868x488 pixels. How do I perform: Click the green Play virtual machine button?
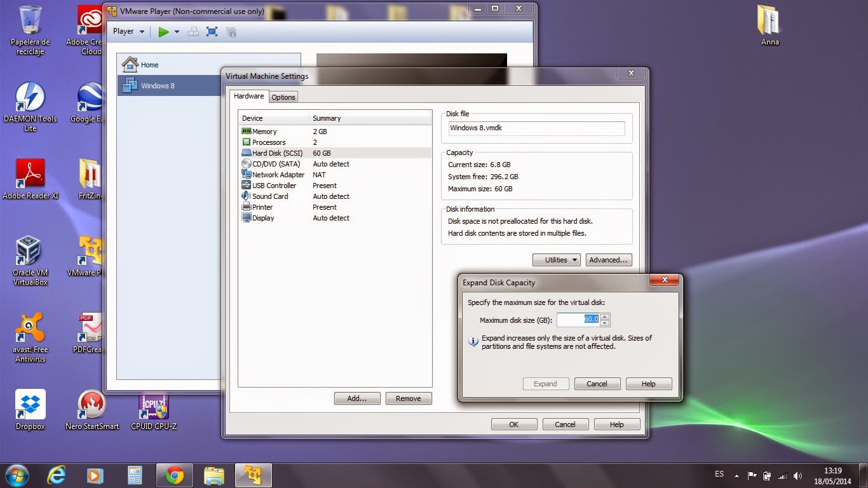click(164, 32)
